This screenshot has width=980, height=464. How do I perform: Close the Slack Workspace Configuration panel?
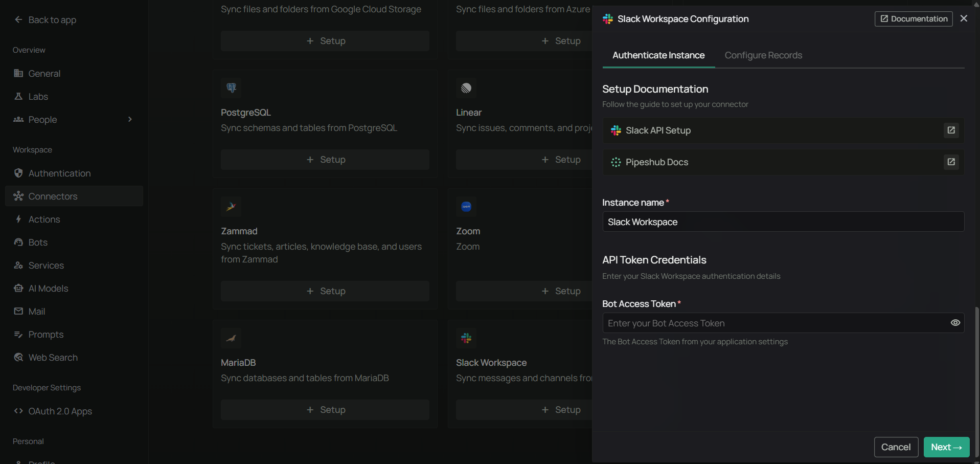pyautogui.click(x=964, y=18)
